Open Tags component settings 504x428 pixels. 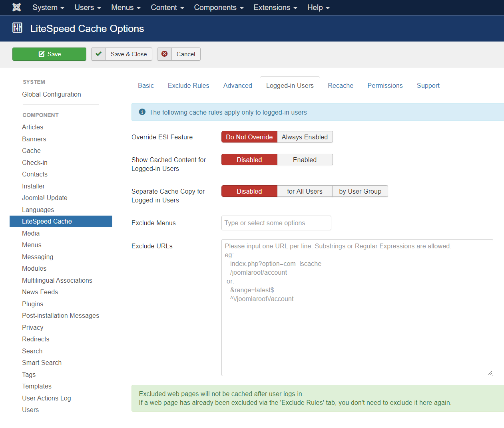click(29, 374)
